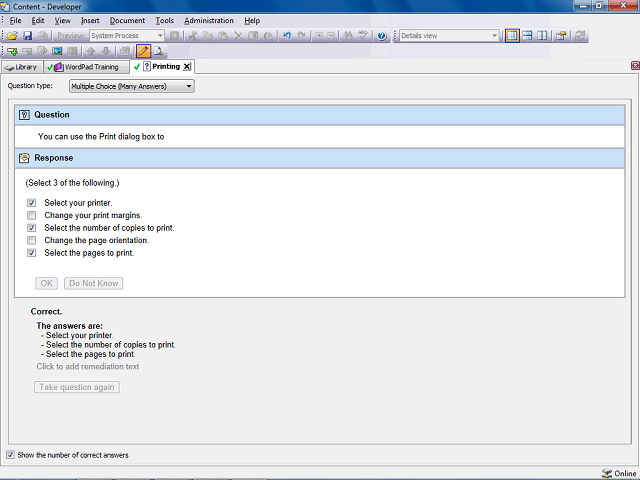
Task: Click the insert image picture icon
Action: (x=57, y=51)
